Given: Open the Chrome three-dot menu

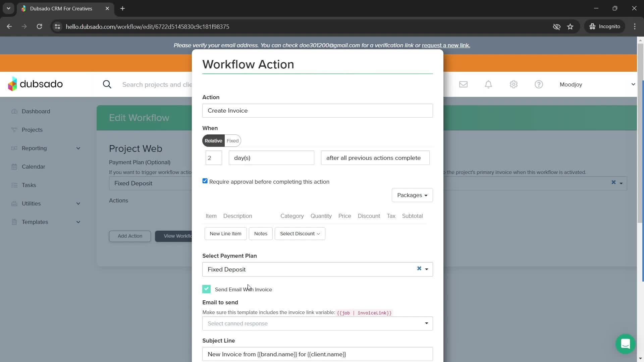Looking at the screenshot, I should [635, 26].
